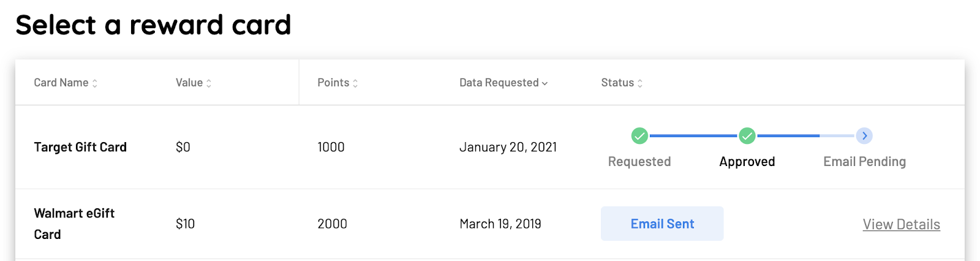980x261 pixels.
Task: Expand Data Requested sort chevron
Action: click(x=545, y=83)
